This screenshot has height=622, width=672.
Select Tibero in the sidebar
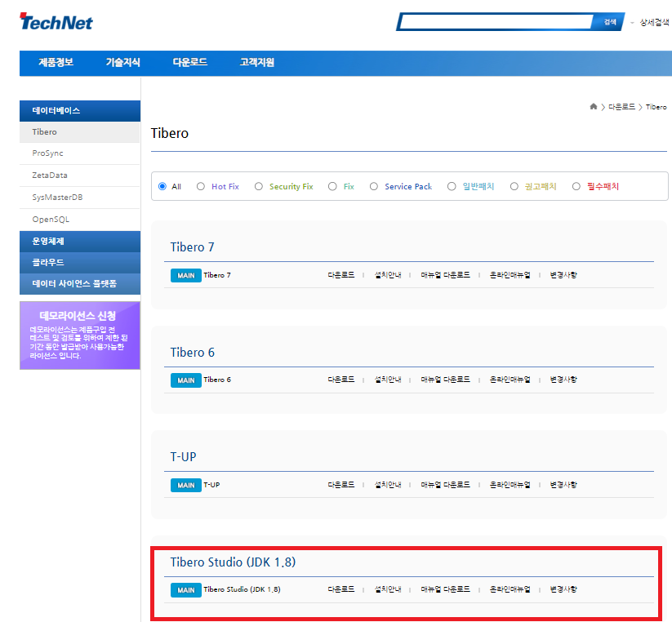pyautogui.click(x=80, y=132)
